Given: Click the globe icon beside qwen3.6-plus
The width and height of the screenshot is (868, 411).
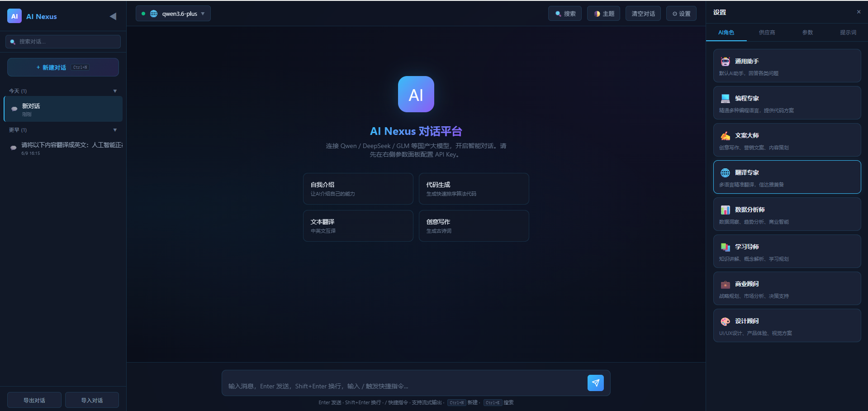Looking at the screenshot, I should [x=154, y=14].
